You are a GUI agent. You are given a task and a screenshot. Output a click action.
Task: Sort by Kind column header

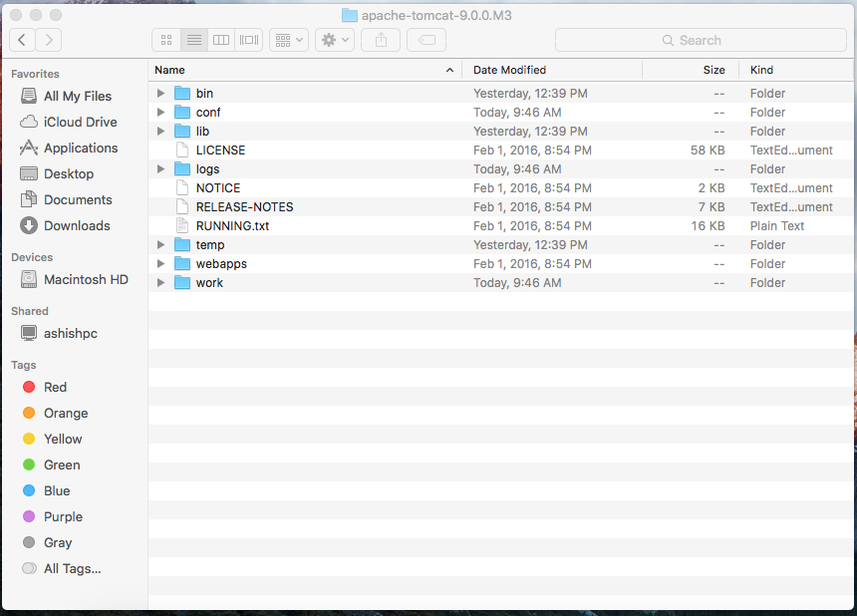(x=797, y=70)
